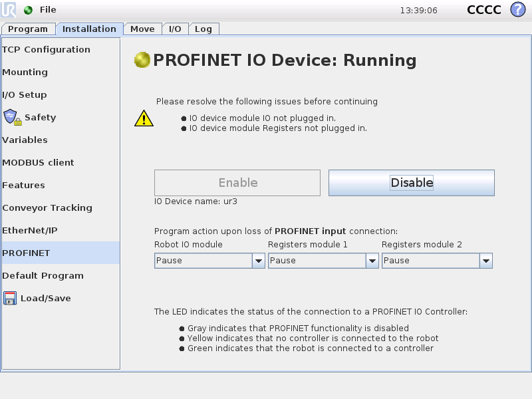Click 'IO device module Registers not plugged in'
This screenshot has height=399, width=532.
[x=278, y=128]
